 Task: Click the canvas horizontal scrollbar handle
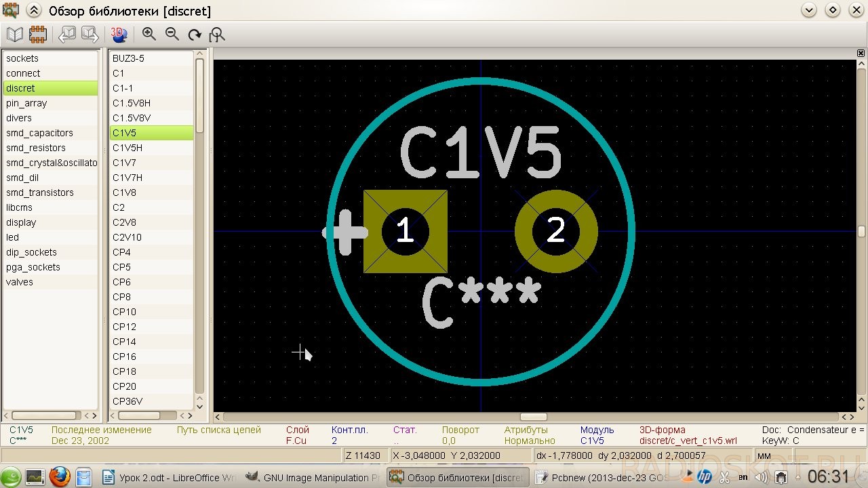tap(533, 417)
